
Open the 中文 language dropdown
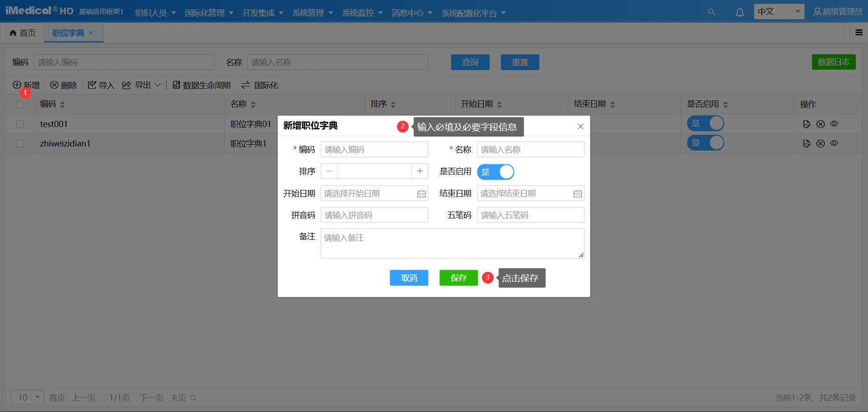778,11
